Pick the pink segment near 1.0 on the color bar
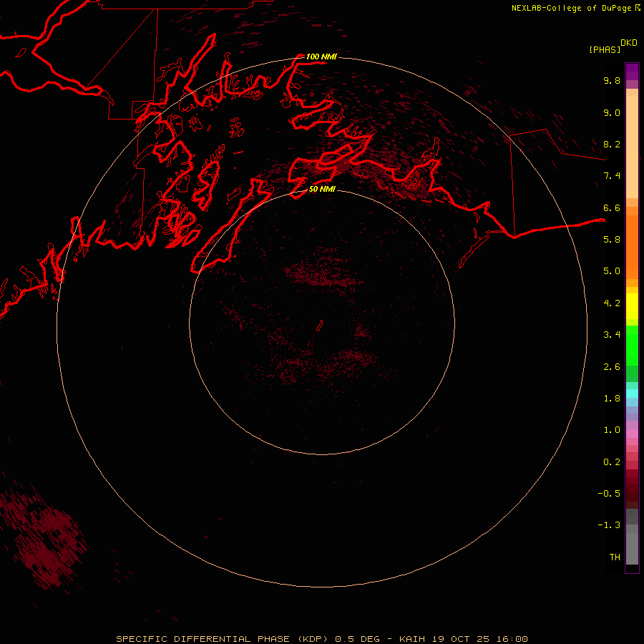Screen dimensions: 644x644 pyautogui.click(x=632, y=434)
